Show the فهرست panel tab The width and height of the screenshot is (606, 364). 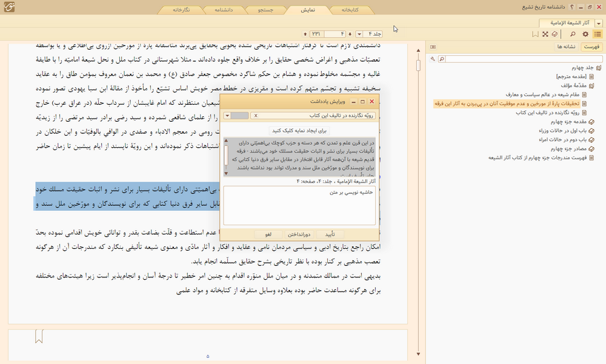click(x=591, y=47)
